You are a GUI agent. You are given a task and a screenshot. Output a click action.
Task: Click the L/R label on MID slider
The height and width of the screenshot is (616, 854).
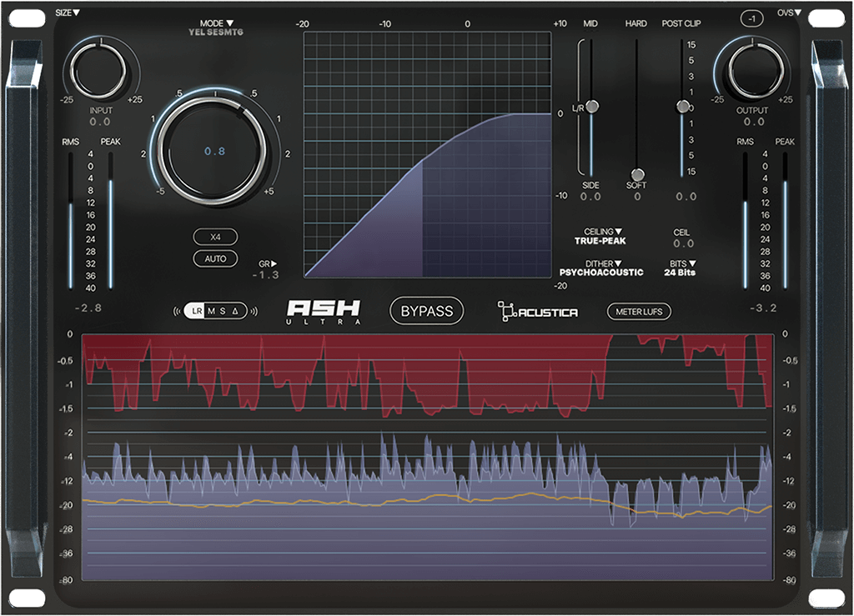(x=577, y=108)
